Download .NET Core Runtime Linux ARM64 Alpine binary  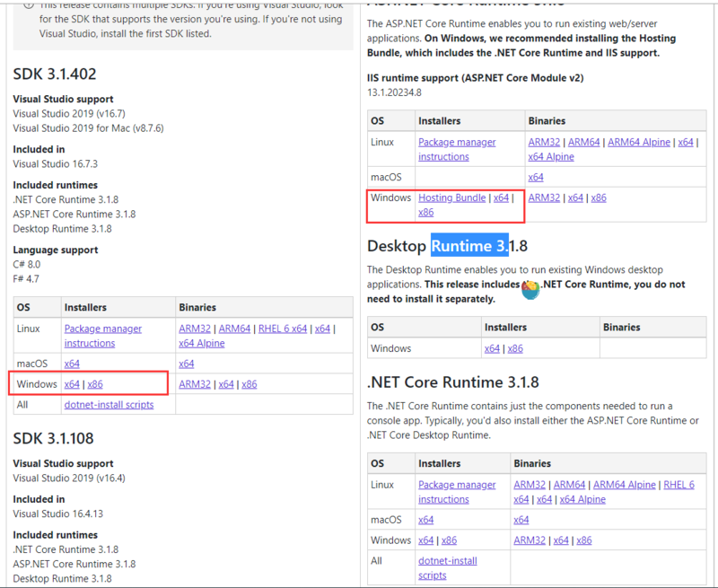pyautogui.click(x=624, y=485)
